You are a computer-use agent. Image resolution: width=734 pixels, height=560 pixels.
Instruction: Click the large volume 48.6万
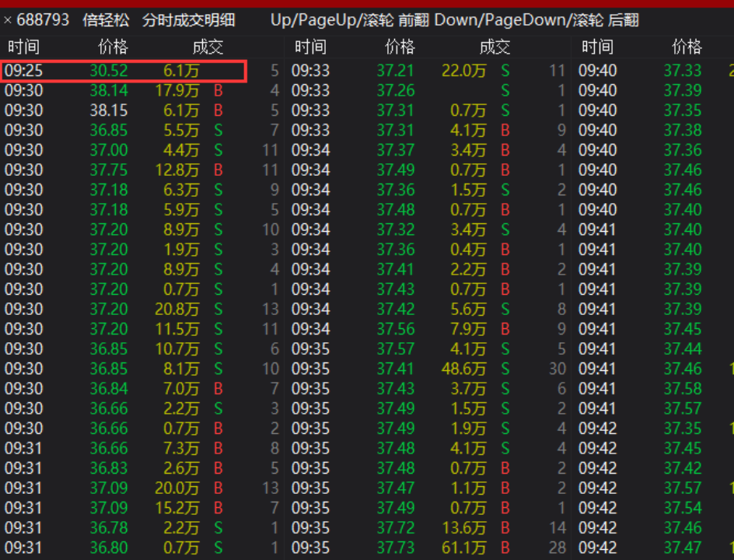click(464, 369)
